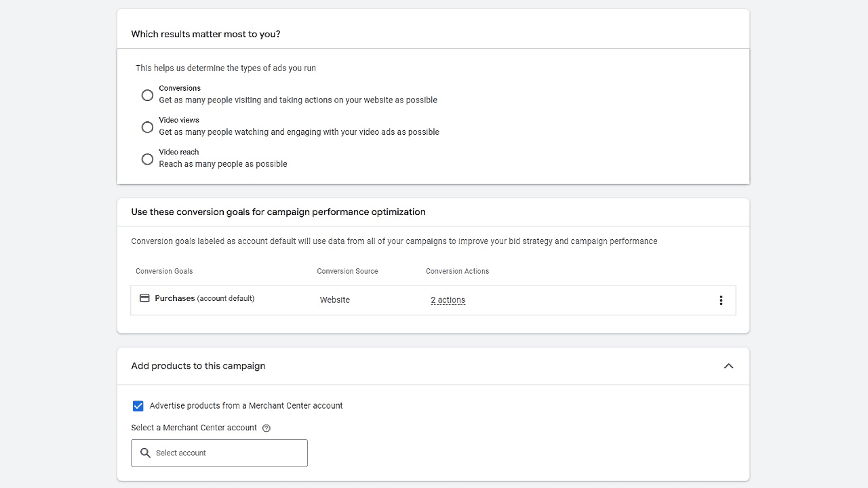The height and width of the screenshot is (488, 868).
Task: Pick the Video reach radio option
Action: pos(147,159)
